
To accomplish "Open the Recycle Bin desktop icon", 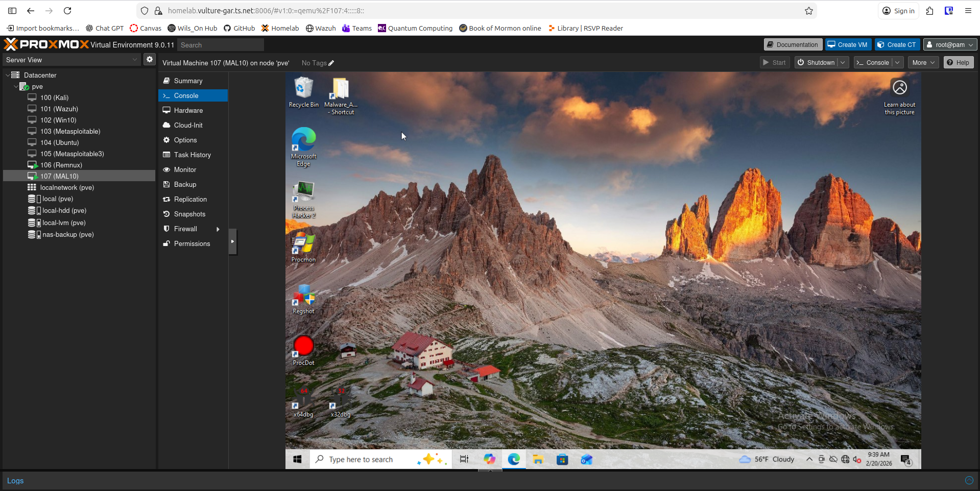I will pos(303,92).
